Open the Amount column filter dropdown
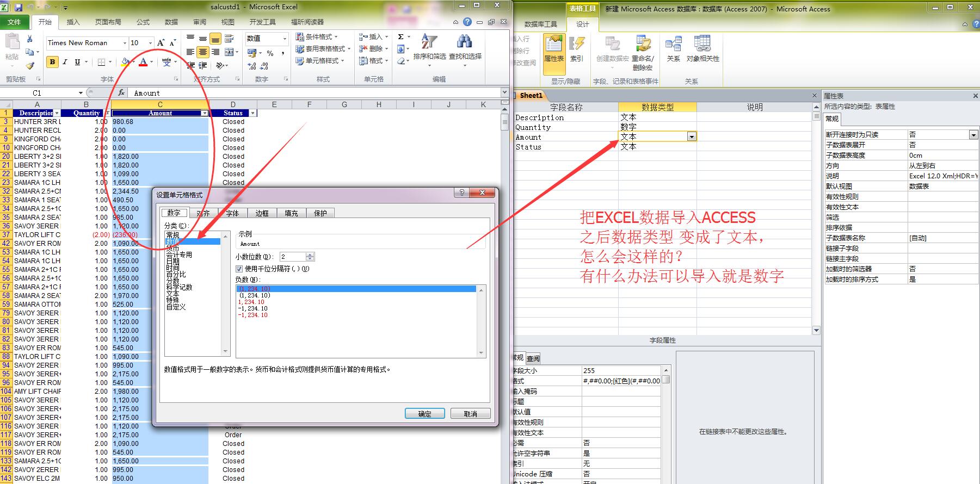Image resolution: width=980 pixels, height=484 pixels. point(205,113)
